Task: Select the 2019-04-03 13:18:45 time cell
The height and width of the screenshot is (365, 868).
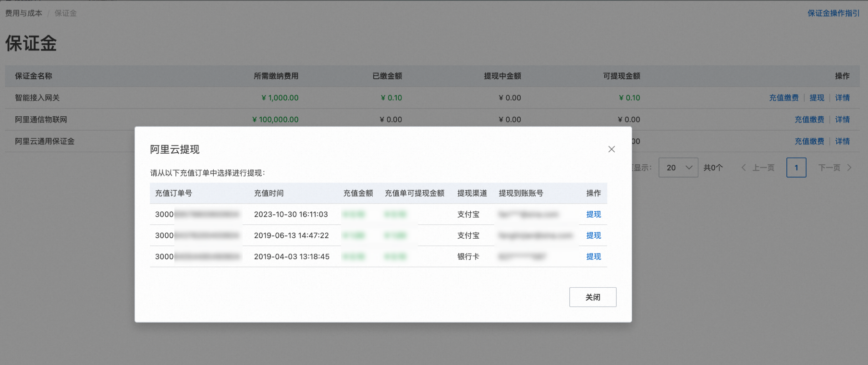Action: pos(292,256)
